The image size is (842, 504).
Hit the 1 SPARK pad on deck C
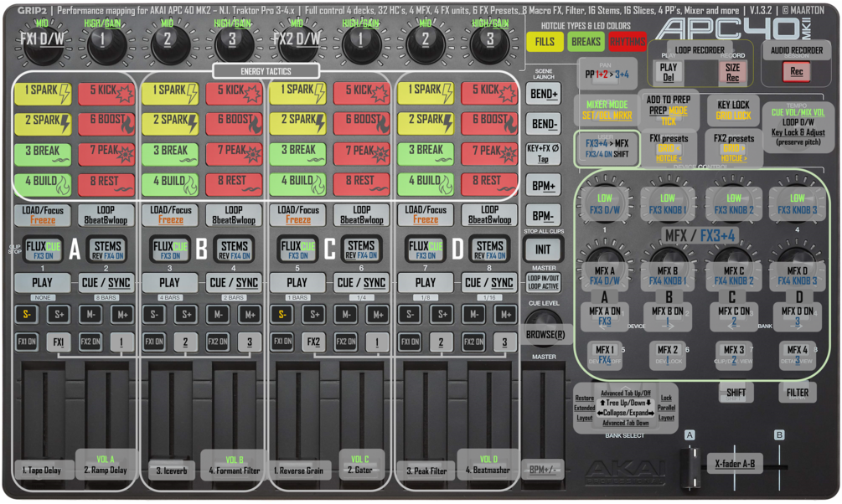tap(298, 93)
